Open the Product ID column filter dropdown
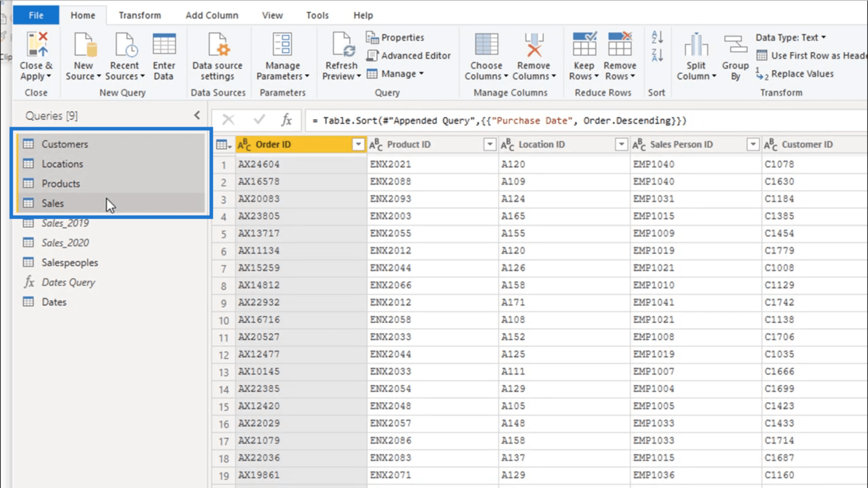This screenshot has width=868, height=488. pos(490,145)
